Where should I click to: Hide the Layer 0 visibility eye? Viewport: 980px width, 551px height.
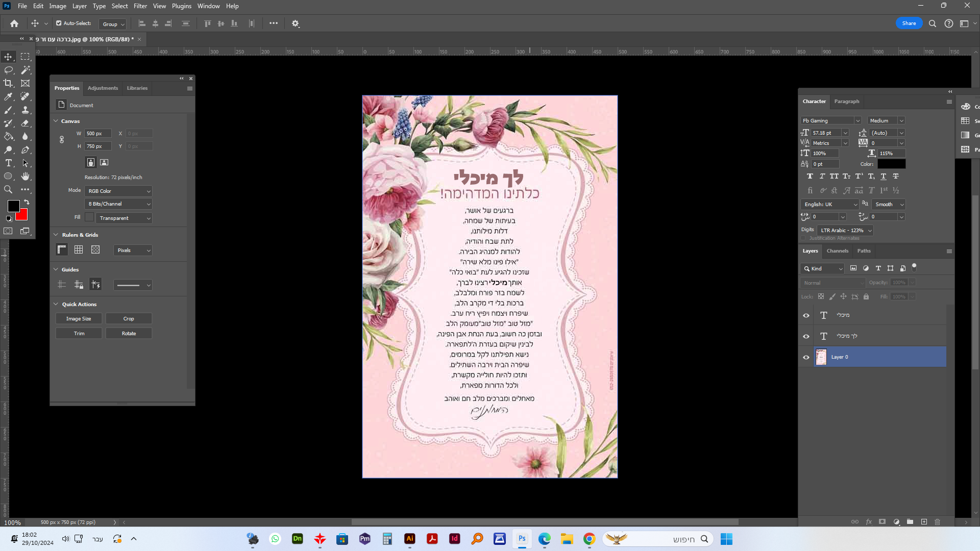click(806, 357)
